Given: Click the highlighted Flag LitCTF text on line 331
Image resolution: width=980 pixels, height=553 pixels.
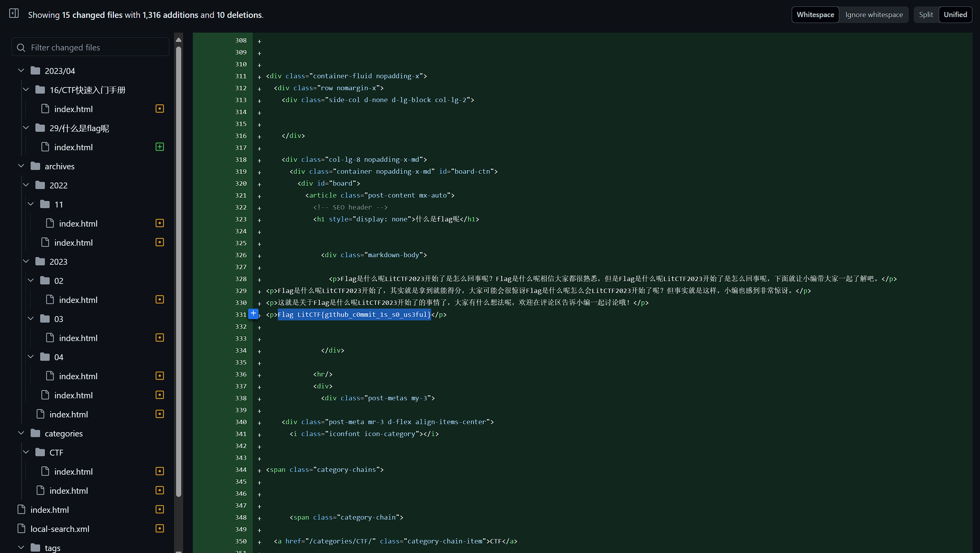Looking at the screenshot, I should pyautogui.click(x=354, y=314).
